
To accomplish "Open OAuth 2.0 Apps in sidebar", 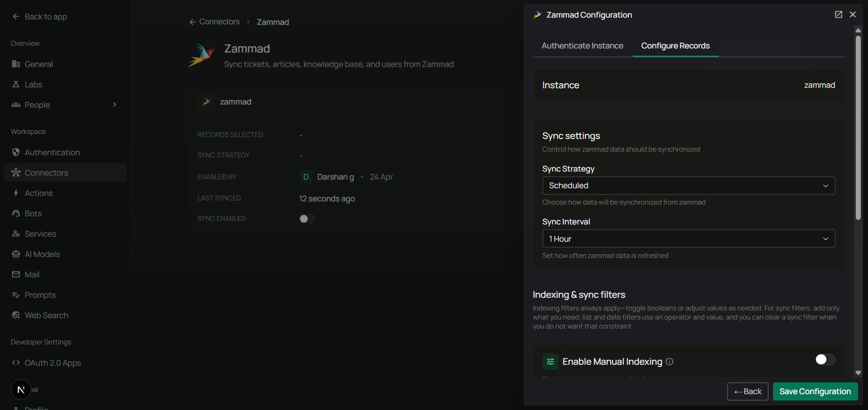I will [x=65, y=362].
